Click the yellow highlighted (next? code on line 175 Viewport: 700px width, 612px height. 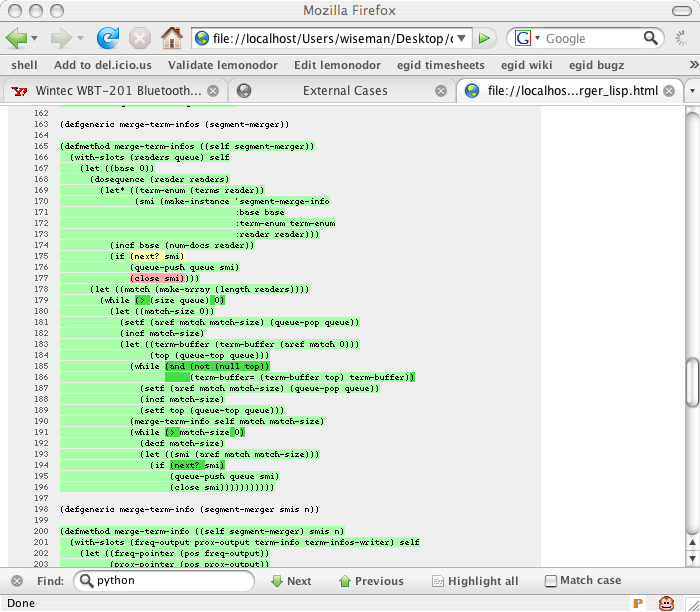pyautogui.click(x=145, y=256)
